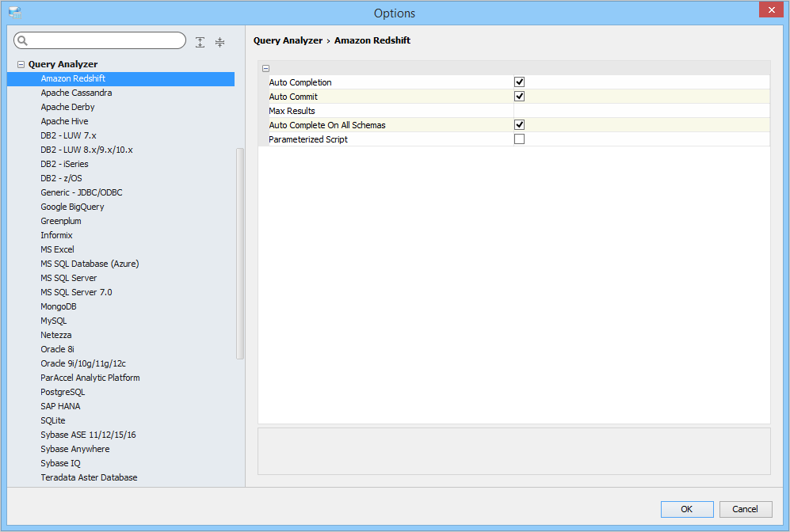This screenshot has height=532, width=790.
Task: Select SQLite in the tree
Action: click(x=53, y=420)
